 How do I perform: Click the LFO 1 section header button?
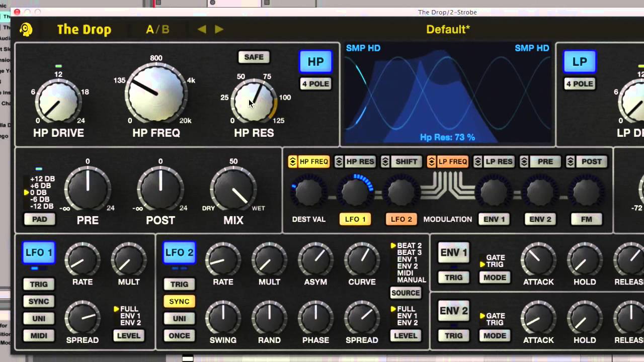(39, 252)
